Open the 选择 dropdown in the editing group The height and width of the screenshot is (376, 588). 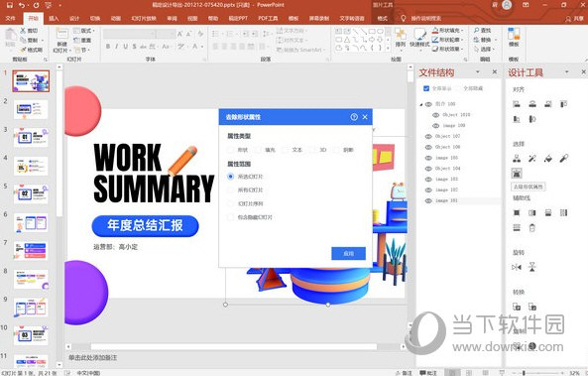click(485, 50)
